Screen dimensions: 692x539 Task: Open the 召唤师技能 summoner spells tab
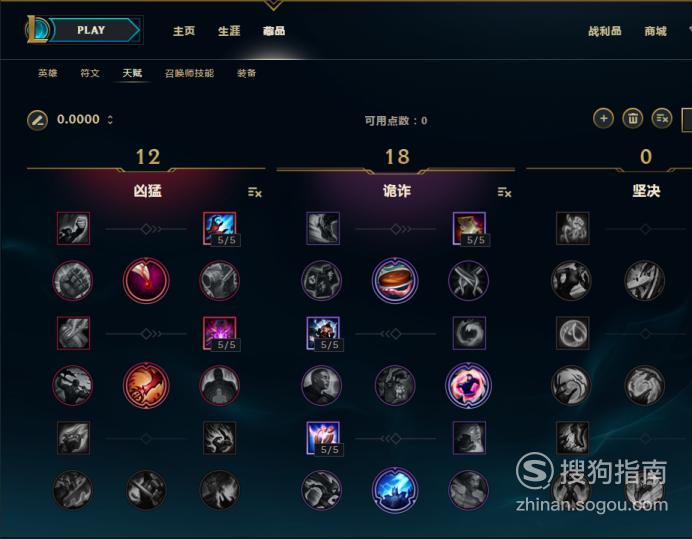coord(189,73)
